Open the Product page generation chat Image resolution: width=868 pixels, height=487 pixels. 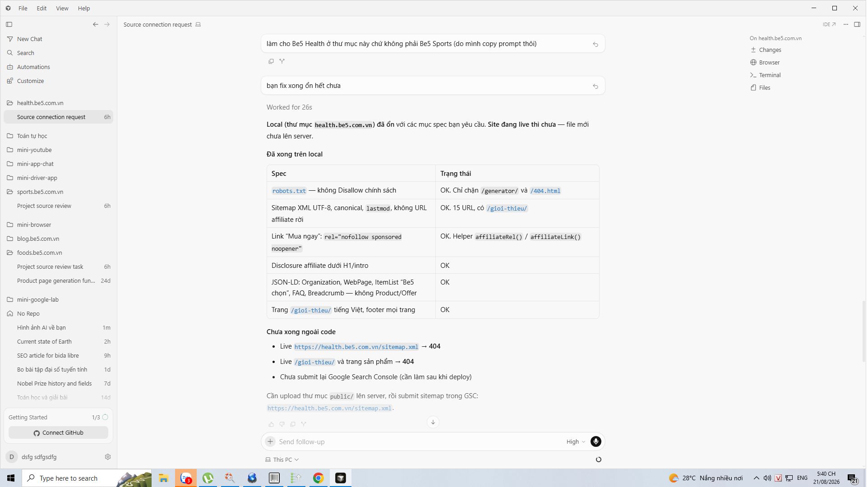point(58,281)
